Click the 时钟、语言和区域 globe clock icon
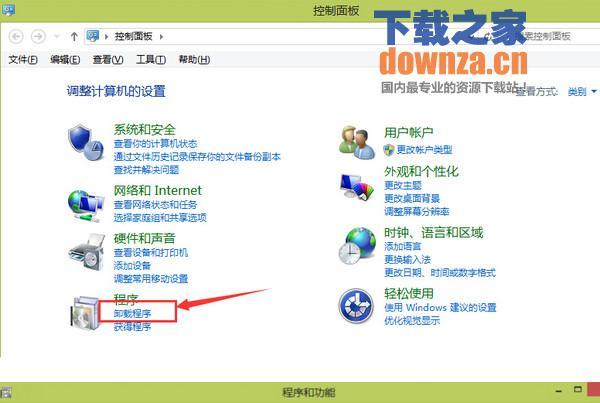The image size is (600, 403). (357, 246)
